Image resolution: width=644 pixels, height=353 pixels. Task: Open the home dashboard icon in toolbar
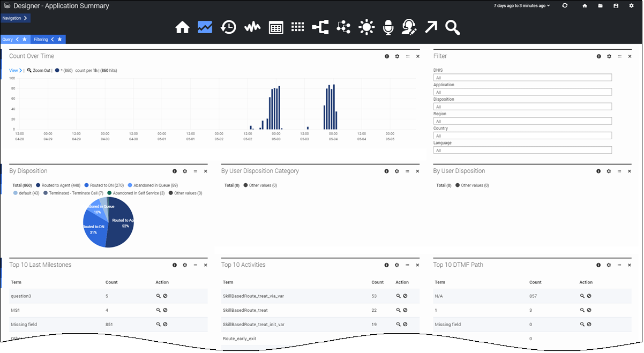[182, 27]
